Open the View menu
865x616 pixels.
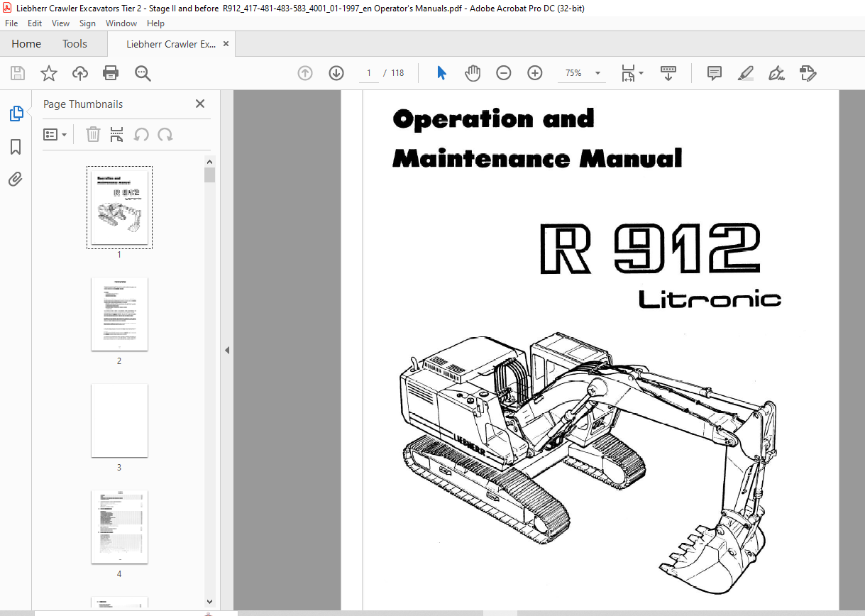(61, 23)
